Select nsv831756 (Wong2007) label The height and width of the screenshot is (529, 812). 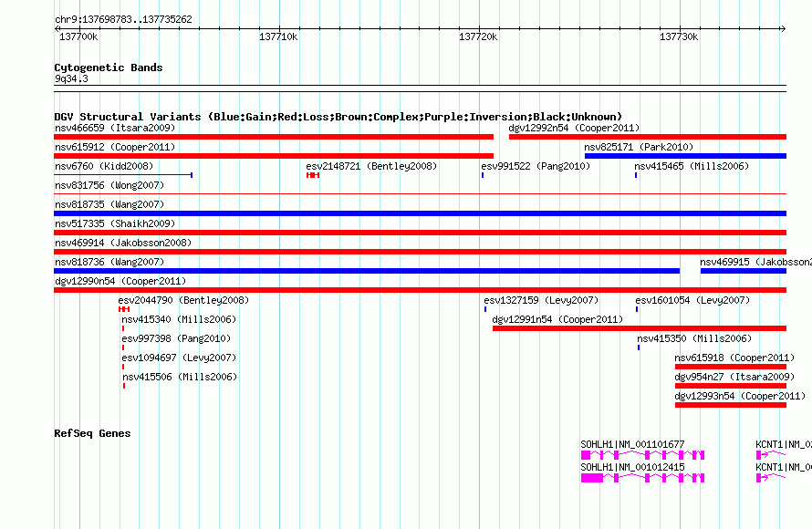[109, 185]
